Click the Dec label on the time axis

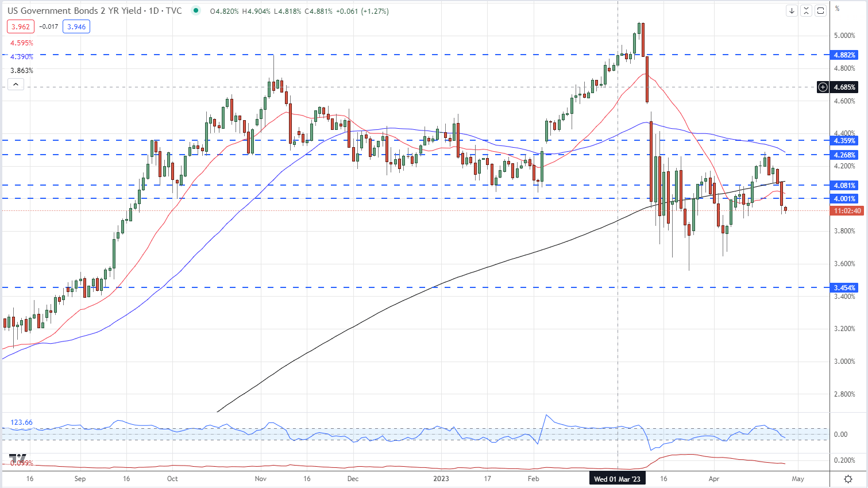pyautogui.click(x=353, y=479)
